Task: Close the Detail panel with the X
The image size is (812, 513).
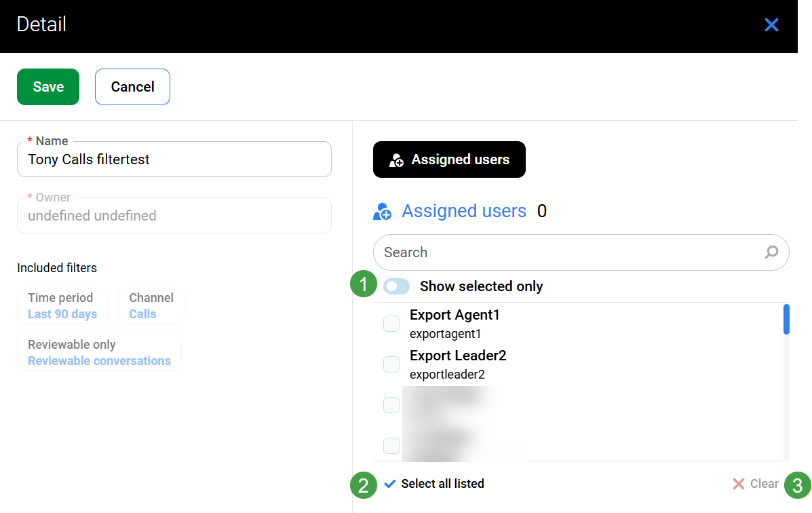Action: pos(771,24)
